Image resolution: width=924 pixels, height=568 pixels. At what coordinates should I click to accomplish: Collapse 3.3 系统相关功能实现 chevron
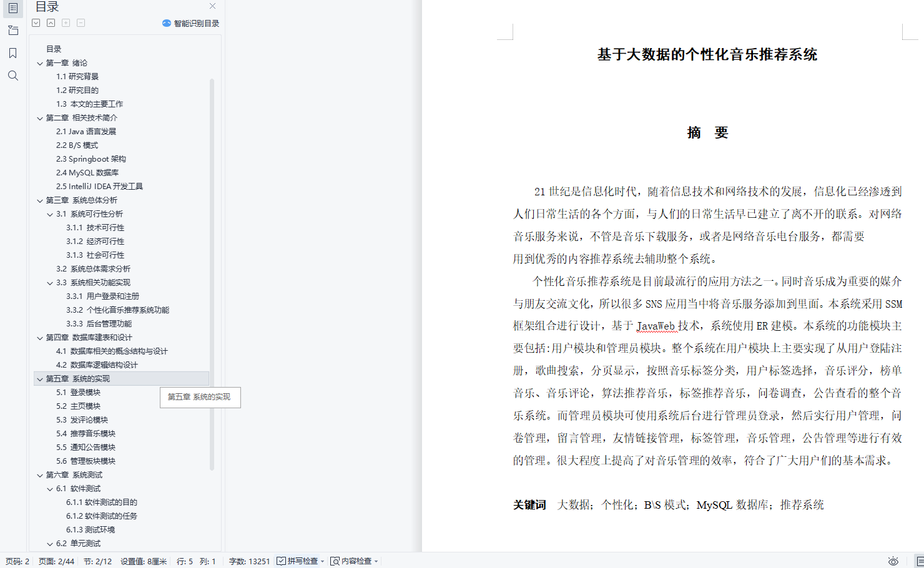(50, 283)
